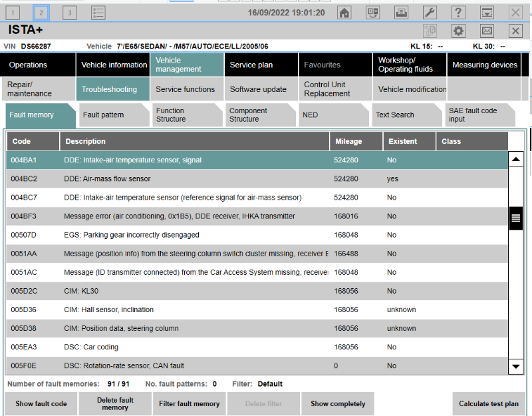Open Vehicle modification section
The image size is (532, 416).
(410, 89)
